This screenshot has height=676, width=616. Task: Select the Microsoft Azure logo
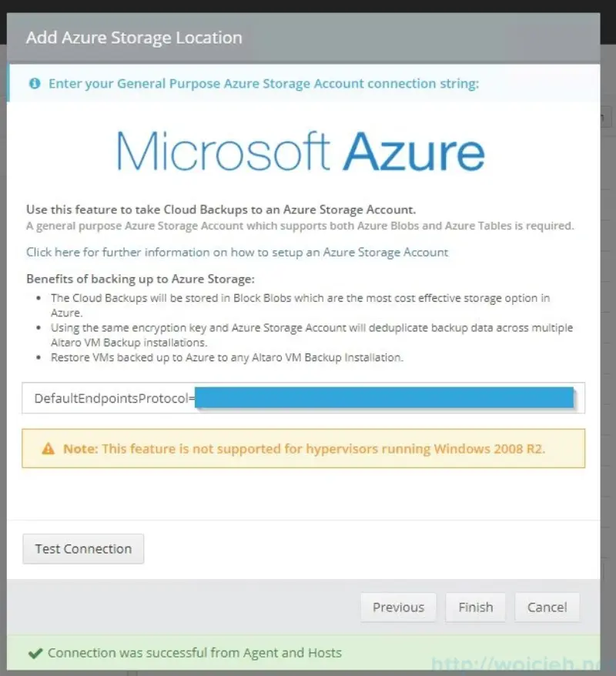coord(300,152)
